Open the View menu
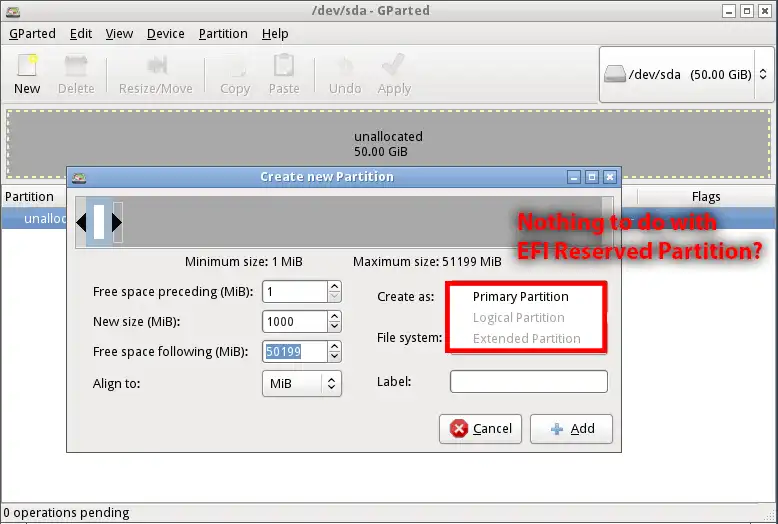778x524 pixels. tap(119, 34)
